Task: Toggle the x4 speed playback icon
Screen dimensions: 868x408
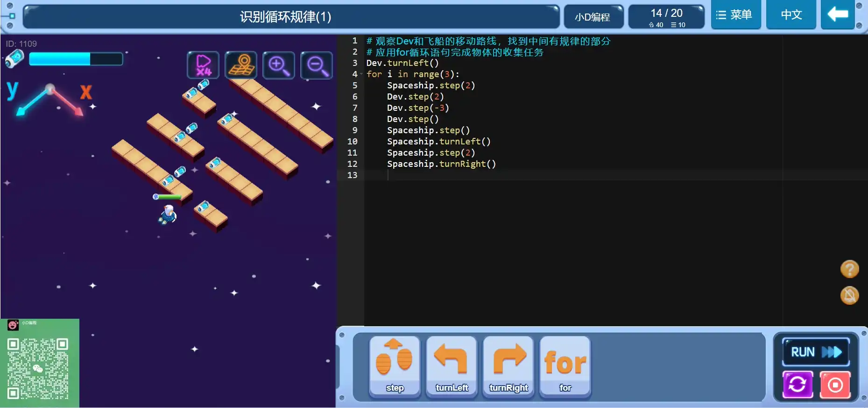Action: tap(203, 65)
